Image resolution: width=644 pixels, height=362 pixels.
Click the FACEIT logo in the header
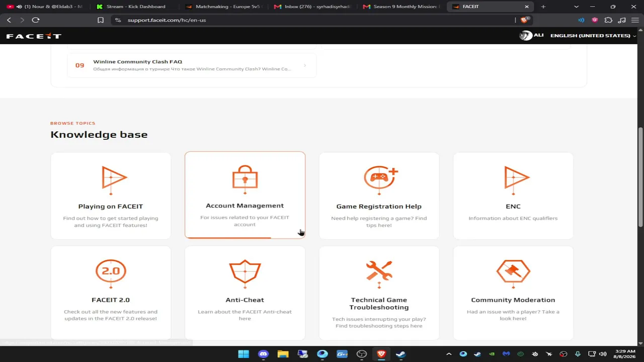pyautogui.click(x=34, y=36)
